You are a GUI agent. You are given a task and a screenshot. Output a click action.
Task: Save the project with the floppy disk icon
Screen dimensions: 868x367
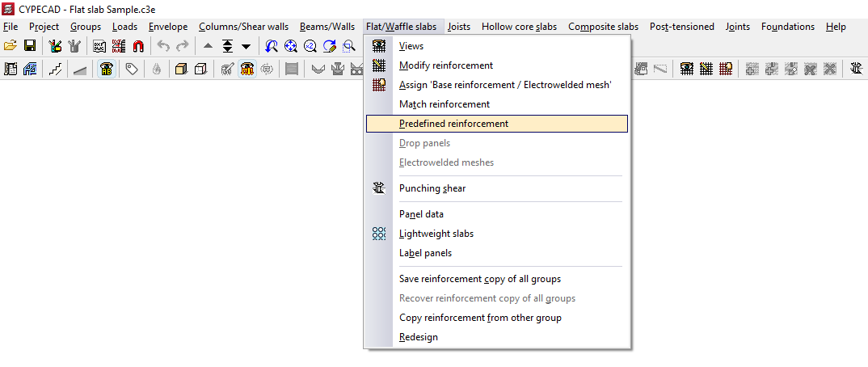point(30,46)
